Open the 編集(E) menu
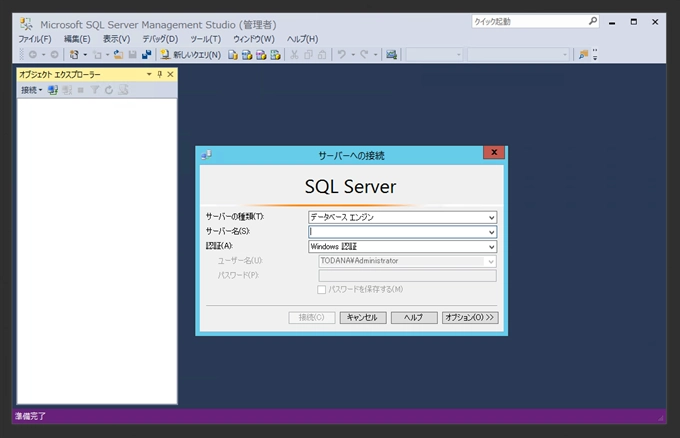The height and width of the screenshot is (438, 680). (77, 39)
